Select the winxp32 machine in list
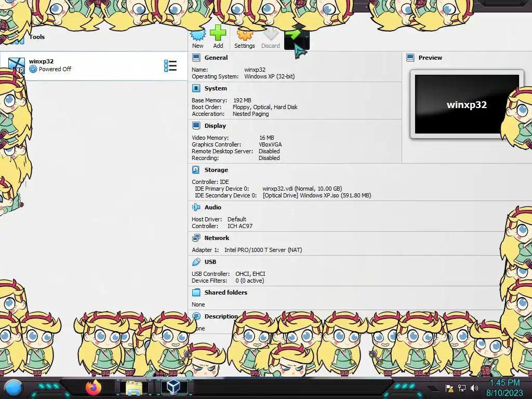 coord(94,65)
